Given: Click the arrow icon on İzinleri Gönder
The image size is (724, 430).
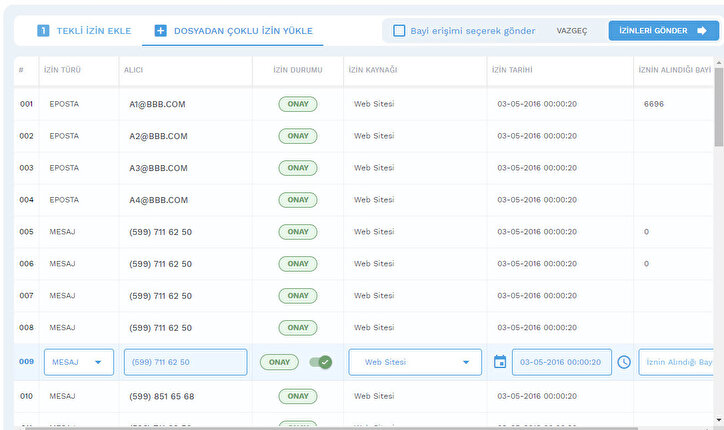Looking at the screenshot, I should click(x=701, y=31).
